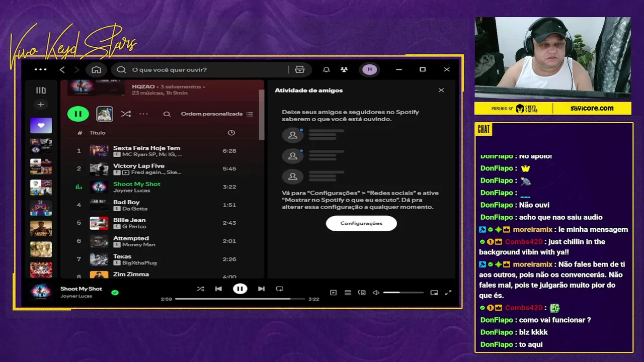Click the playlist cover art in the header

pos(96,87)
